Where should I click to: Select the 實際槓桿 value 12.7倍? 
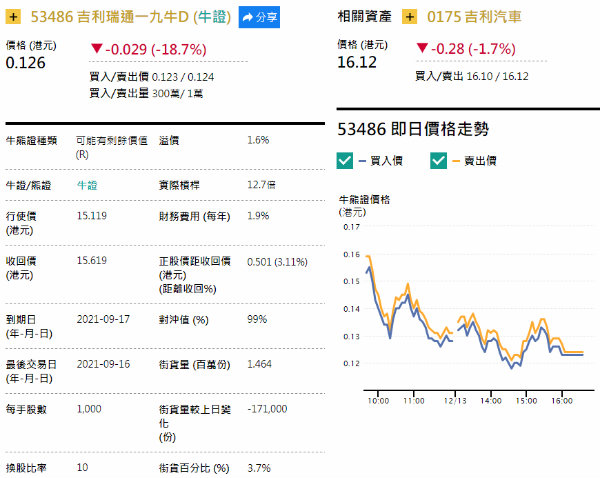(x=261, y=185)
